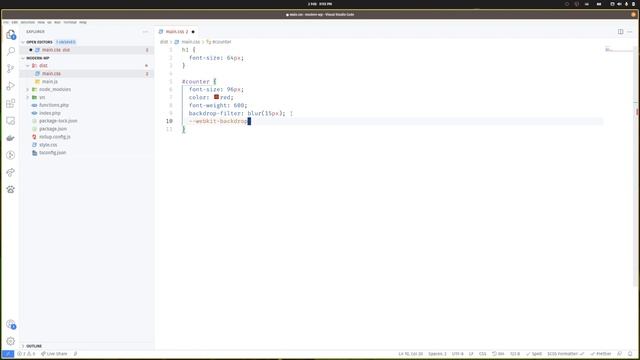Click the LF end-of-line indicator

(x=471, y=354)
